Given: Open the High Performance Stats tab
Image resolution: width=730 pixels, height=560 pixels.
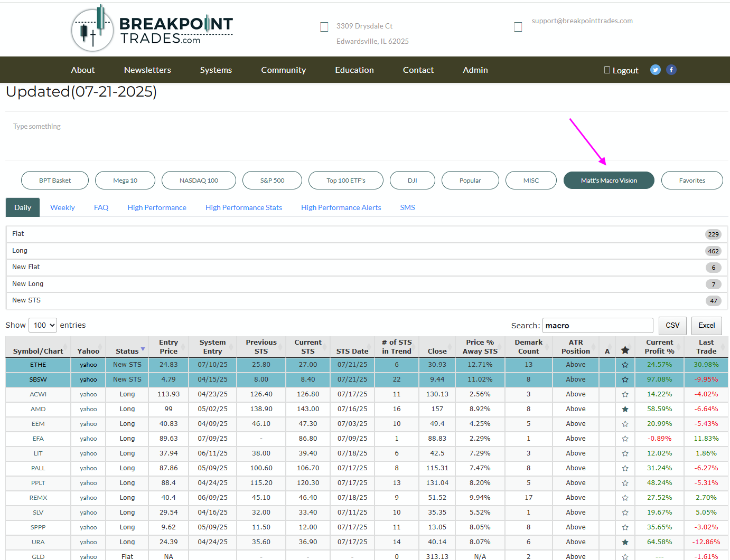Looking at the screenshot, I should [x=244, y=207].
